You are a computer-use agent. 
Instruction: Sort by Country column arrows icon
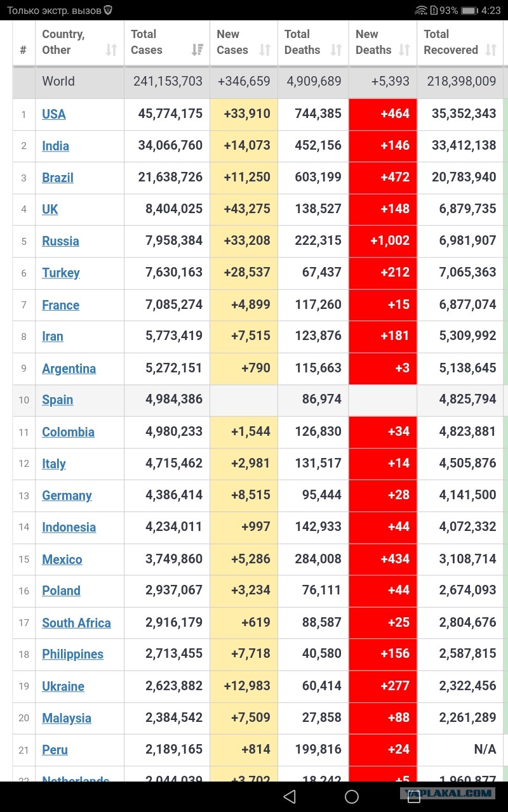point(111,50)
